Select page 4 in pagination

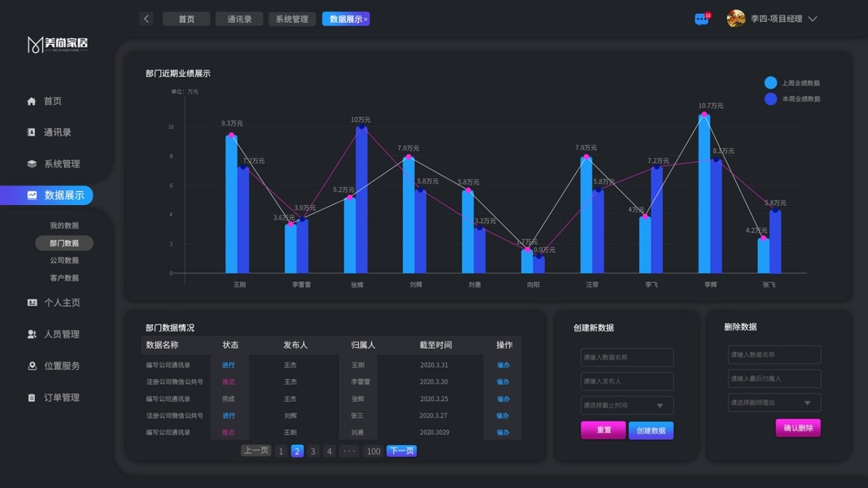329,451
